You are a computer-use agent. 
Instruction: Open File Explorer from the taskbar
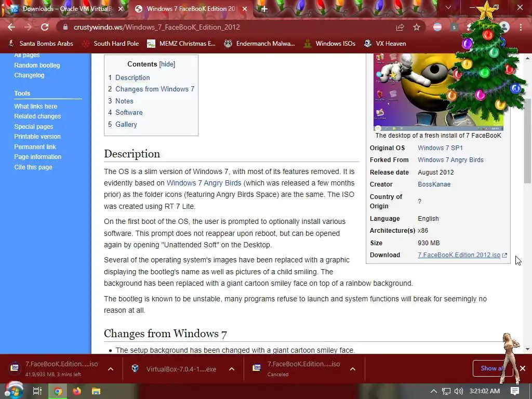pos(96,391)
